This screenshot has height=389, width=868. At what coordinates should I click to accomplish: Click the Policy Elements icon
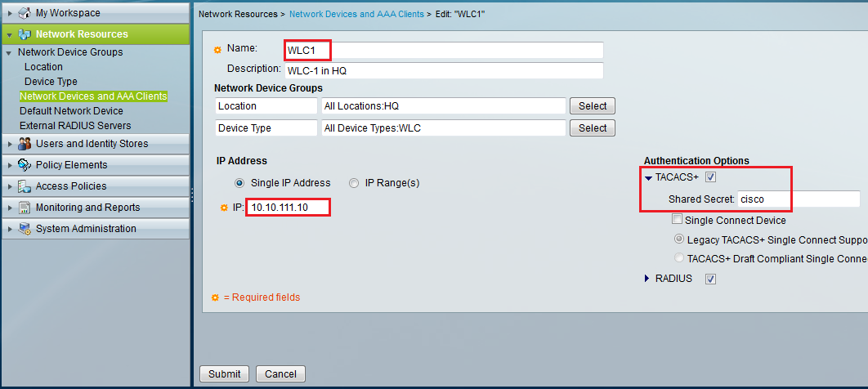[x=24, y=165]
